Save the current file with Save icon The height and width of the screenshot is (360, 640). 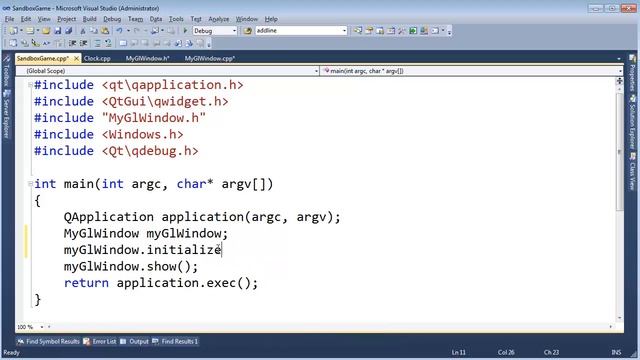coord(58,31)
